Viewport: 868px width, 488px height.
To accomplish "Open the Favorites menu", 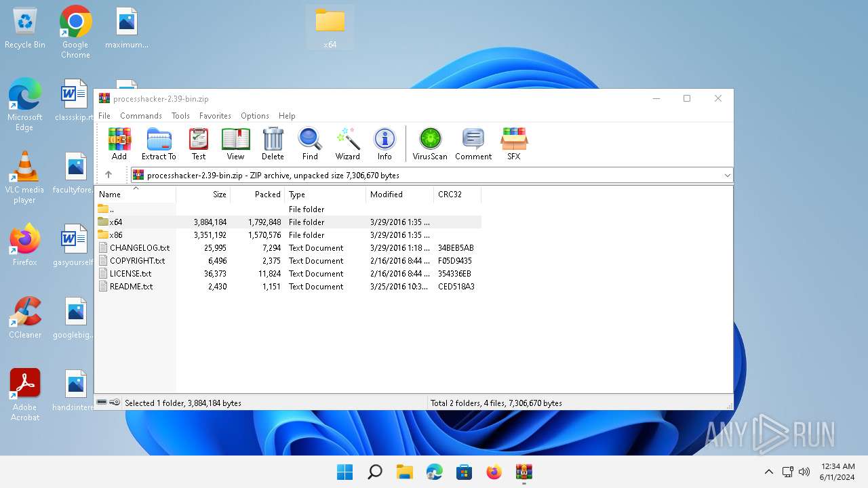I will point(215,116).
